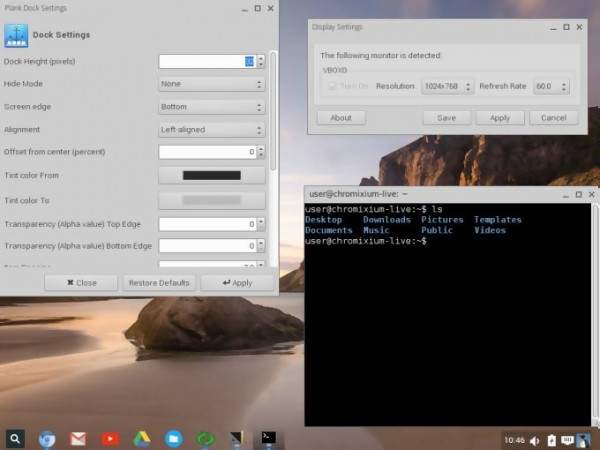Screen dimensions: 600x450
Task: Click the Transparency Bottom Edge input field
Action: [208, 246]
